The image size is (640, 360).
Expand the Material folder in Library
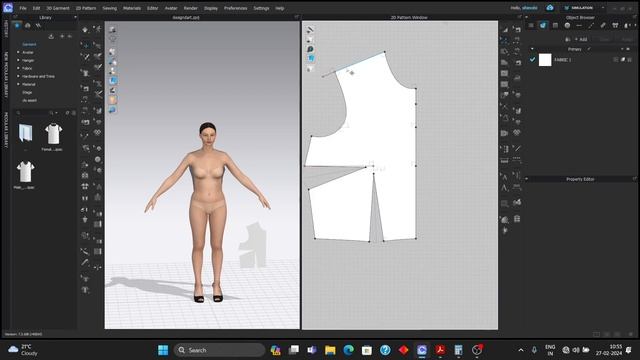pos(18,84)
